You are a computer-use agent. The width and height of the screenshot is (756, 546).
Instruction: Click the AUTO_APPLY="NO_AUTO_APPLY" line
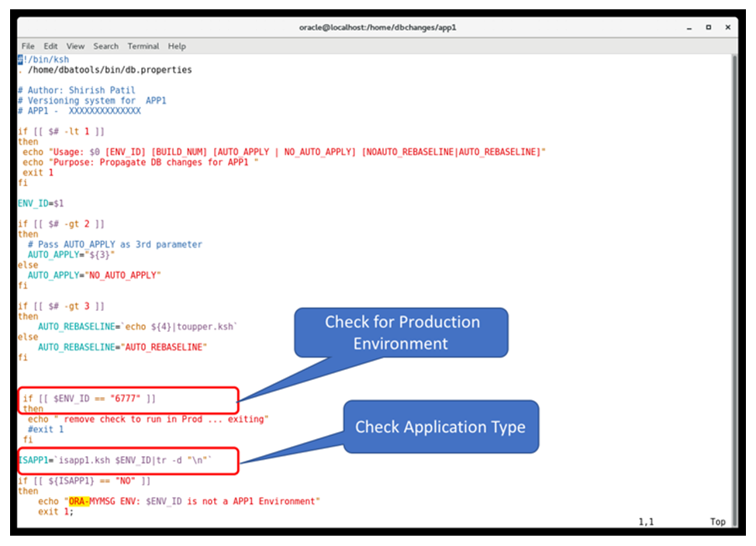[94, 275]
